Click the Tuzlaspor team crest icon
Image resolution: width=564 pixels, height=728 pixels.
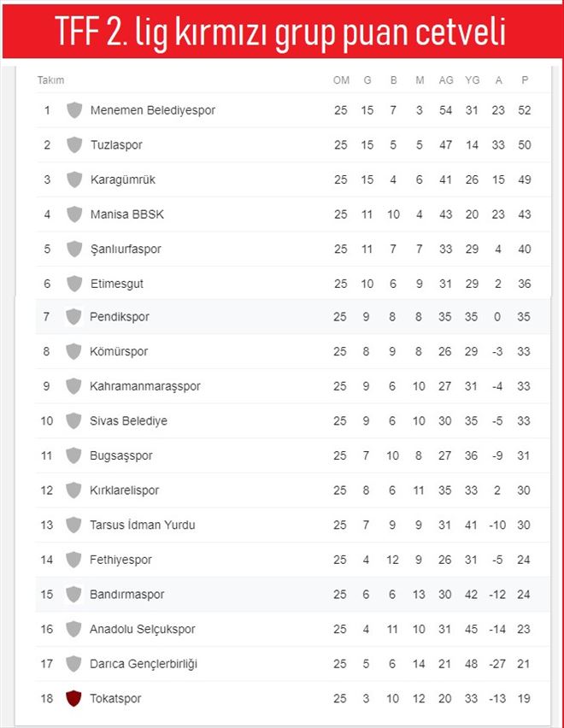[74, 145]
